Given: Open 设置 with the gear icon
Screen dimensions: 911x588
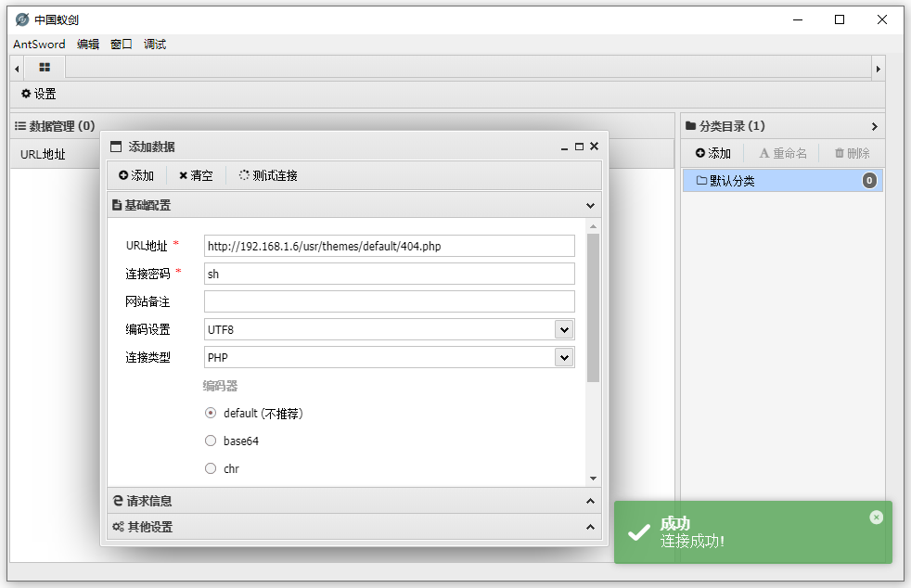Looking at the screenshot, I should tap(38, 94).
